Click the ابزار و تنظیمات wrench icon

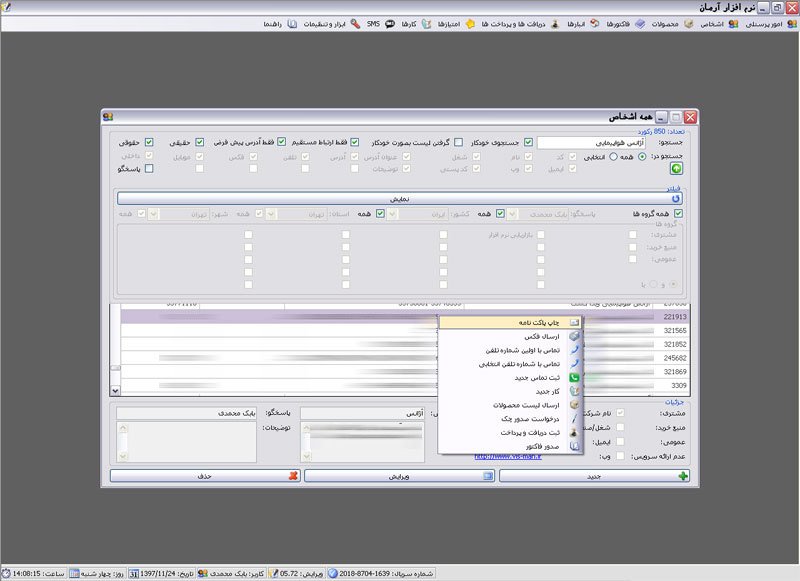(355, 24)
